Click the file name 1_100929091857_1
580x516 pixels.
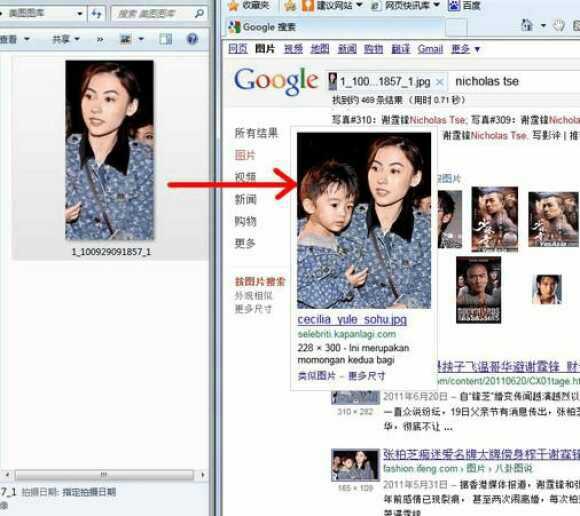click(111, 252)
